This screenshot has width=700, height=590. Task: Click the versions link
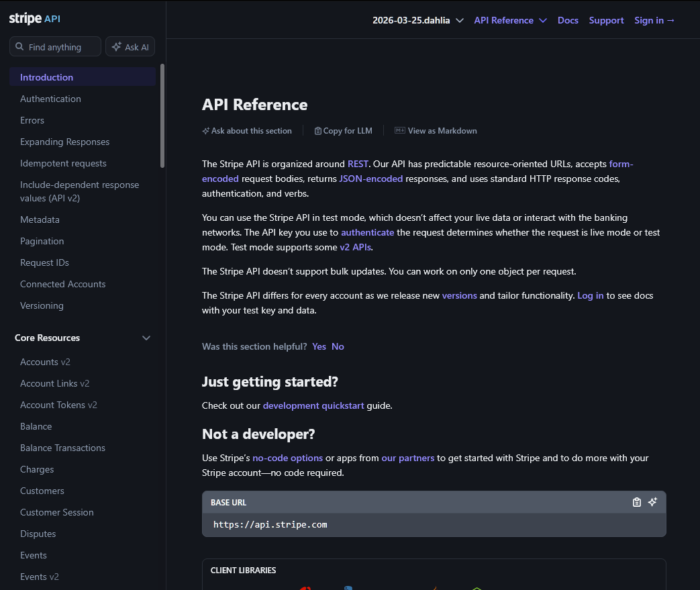click(459, 295)
